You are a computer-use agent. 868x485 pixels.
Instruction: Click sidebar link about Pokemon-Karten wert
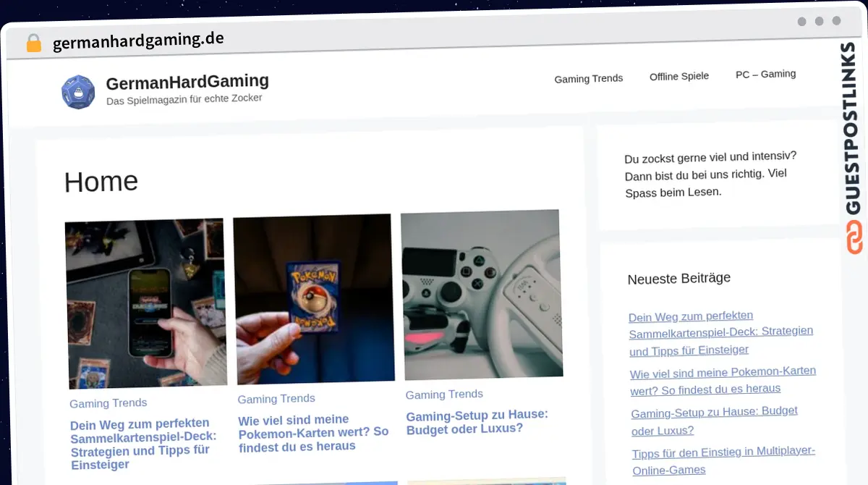point(722,380)
